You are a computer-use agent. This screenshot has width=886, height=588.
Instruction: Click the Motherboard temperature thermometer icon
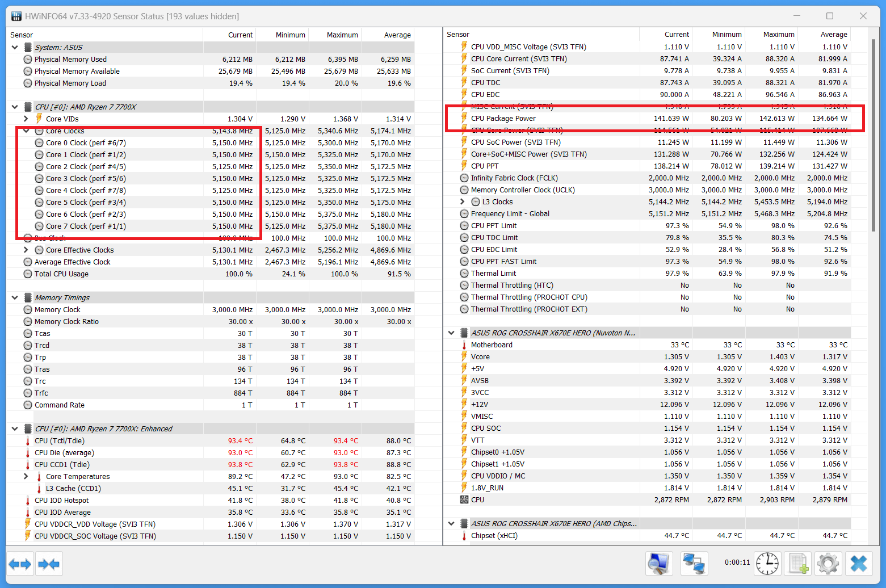coord(464,345)
